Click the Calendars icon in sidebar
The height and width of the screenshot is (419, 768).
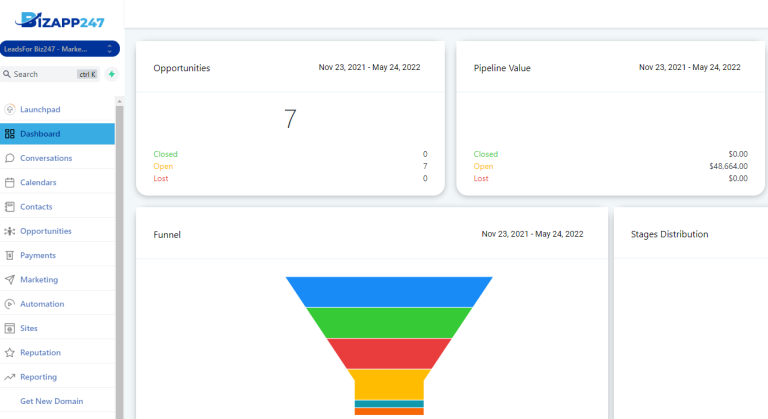click(9, 182)
